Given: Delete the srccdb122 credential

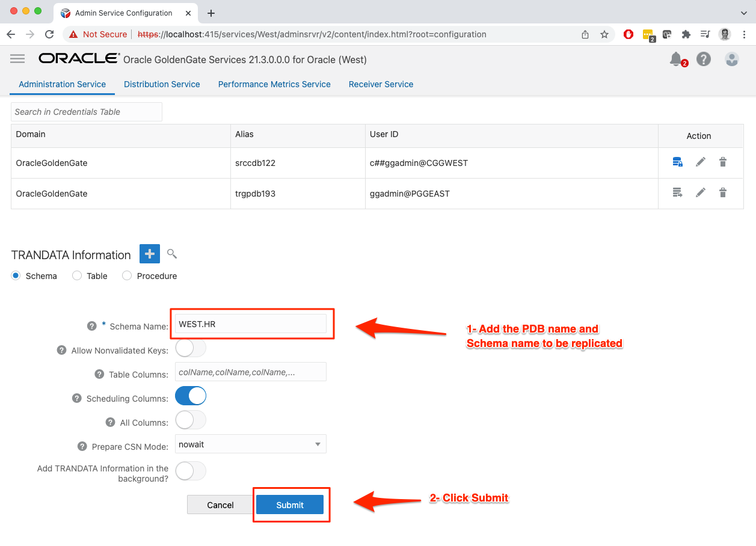Looking at the screenshot, I should pyautogui.click(x=723, y=162).
